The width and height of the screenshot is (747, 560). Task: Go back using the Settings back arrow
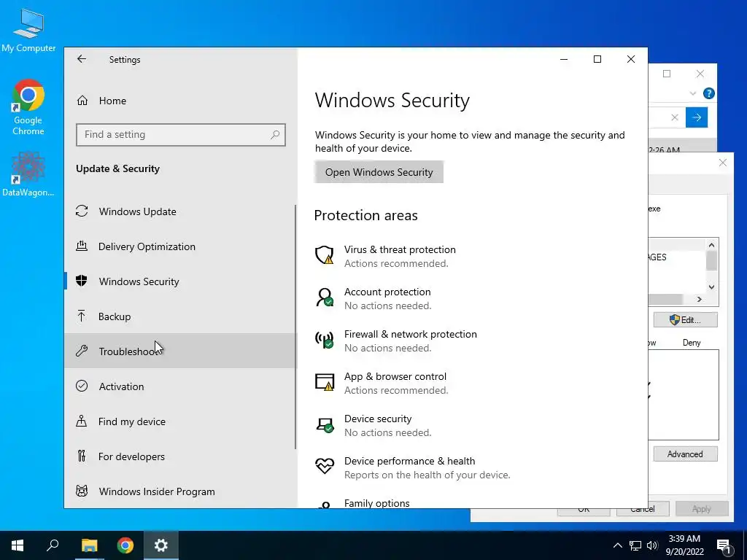[x=82, y=59]
